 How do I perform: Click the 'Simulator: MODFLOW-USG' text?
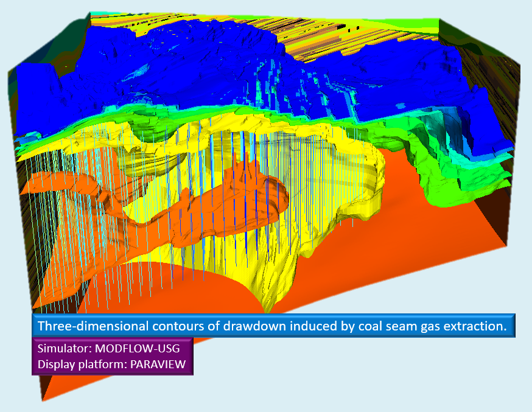click(x=108, y=349)
